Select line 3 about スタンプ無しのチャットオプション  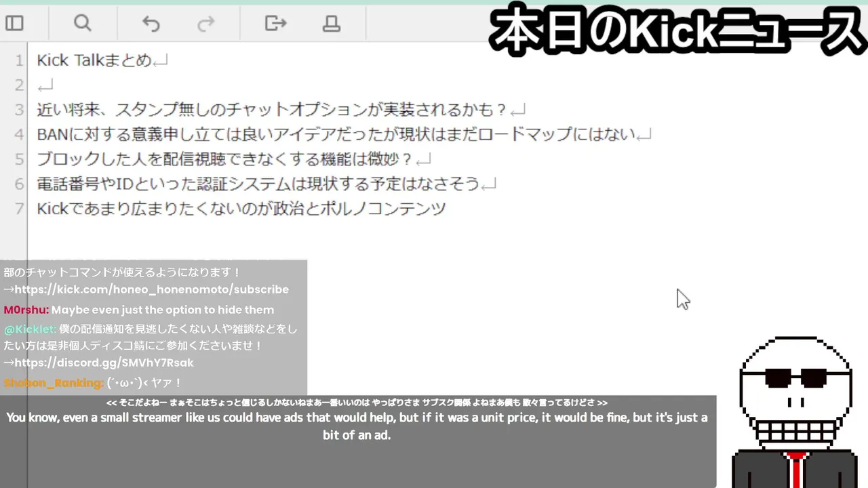point(273,110)
